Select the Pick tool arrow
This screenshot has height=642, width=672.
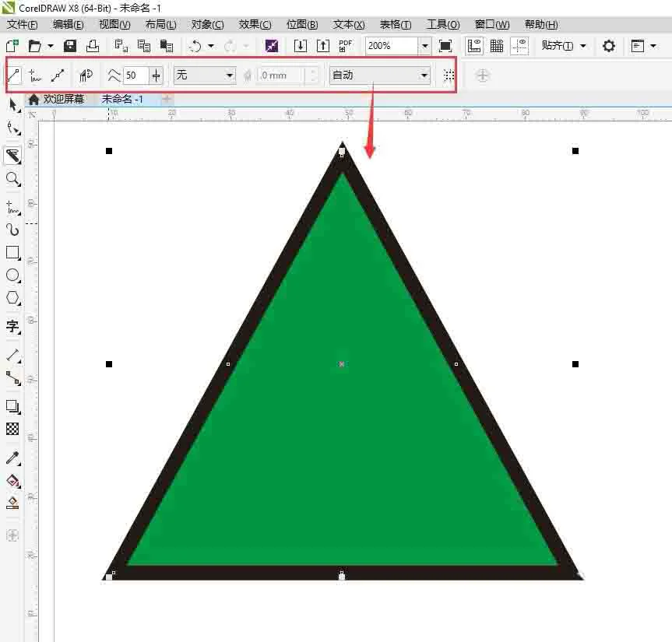click(13, 105)
